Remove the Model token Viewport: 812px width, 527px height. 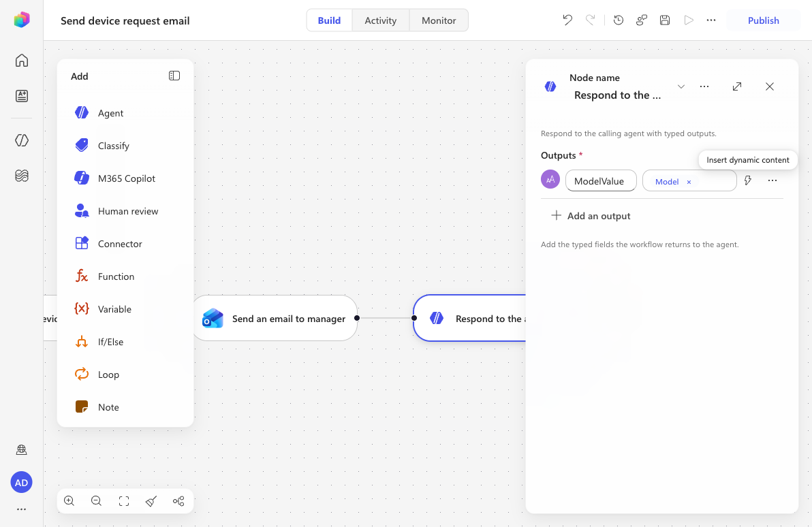[689, 182]
